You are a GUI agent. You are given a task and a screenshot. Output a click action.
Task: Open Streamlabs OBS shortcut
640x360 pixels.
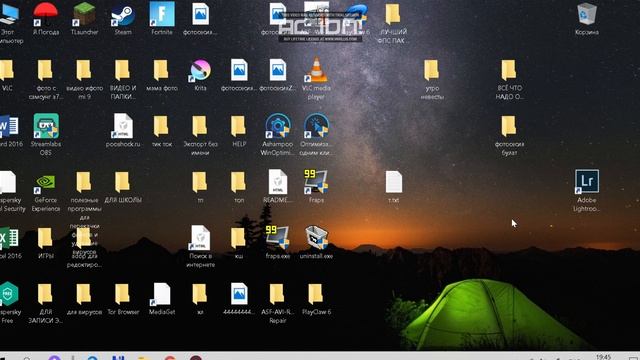(x=45, y=127)
